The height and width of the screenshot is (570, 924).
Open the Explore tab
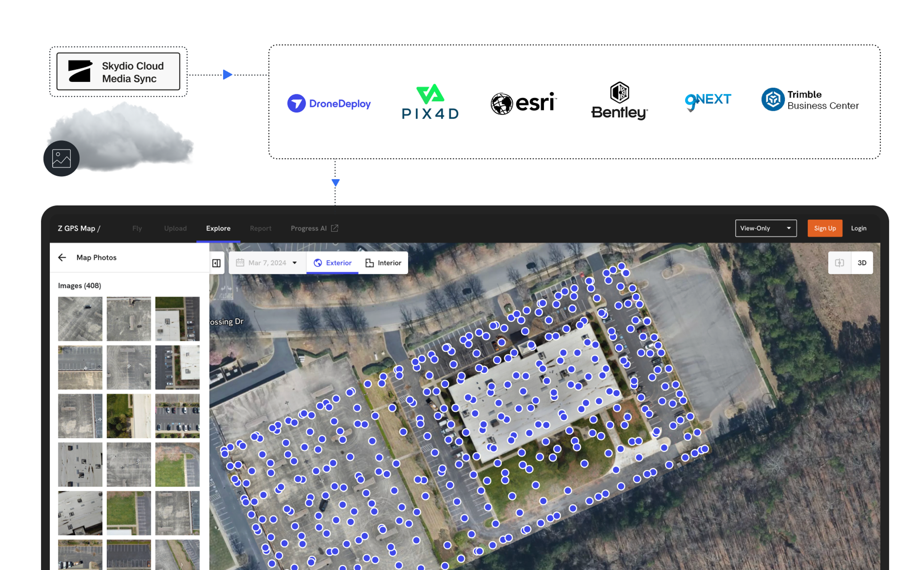[x=218, y=228]
